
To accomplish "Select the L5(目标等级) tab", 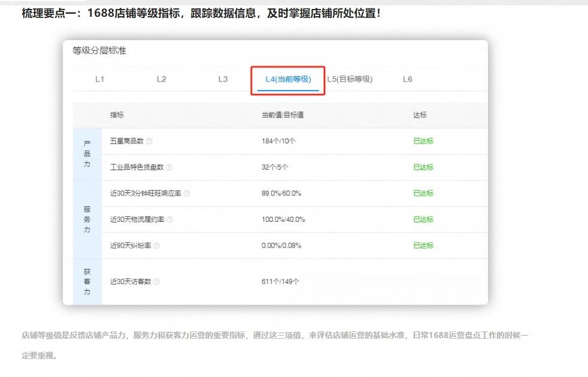I will tap(350, 79).
